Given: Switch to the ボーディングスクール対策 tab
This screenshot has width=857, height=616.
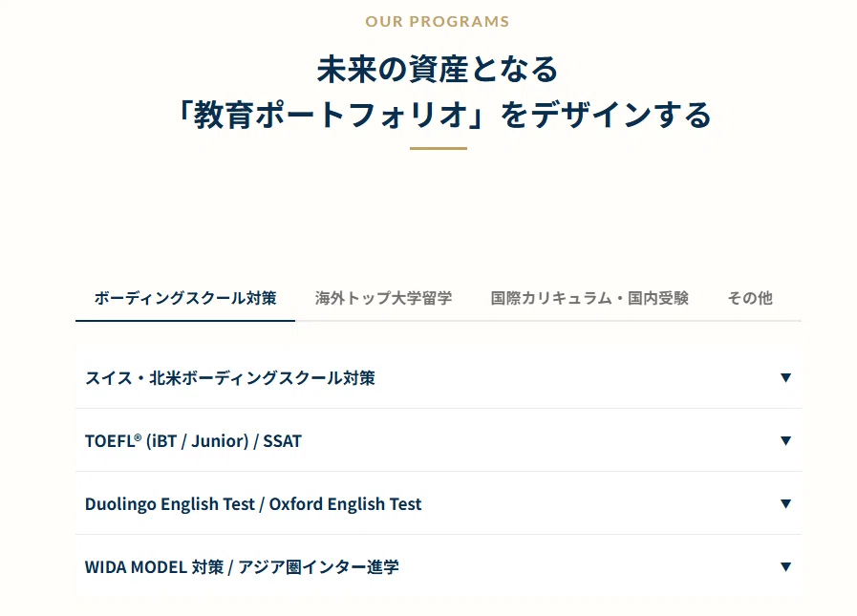Looking at the screenshot, I should 185,298.
